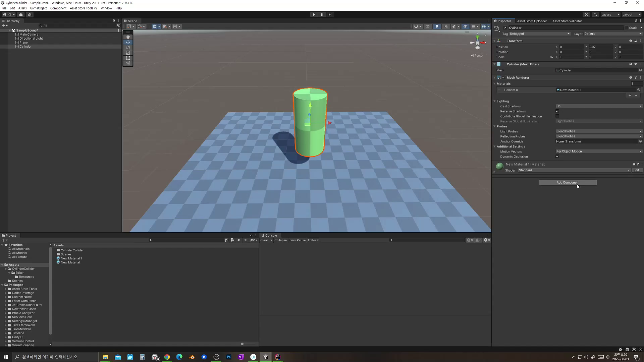The image size is (644, 362).
Task: Open Shader dropdown Standard
Action: click(574, 170)
